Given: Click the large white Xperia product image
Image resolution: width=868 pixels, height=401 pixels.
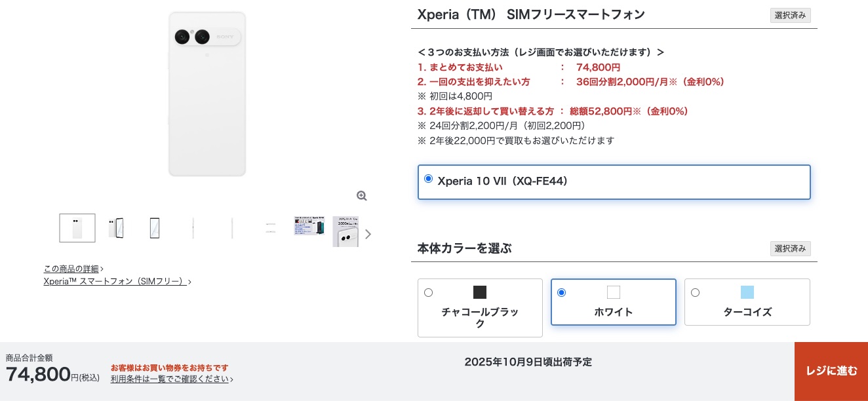Looking at the screenshot, I should point(207,94).
